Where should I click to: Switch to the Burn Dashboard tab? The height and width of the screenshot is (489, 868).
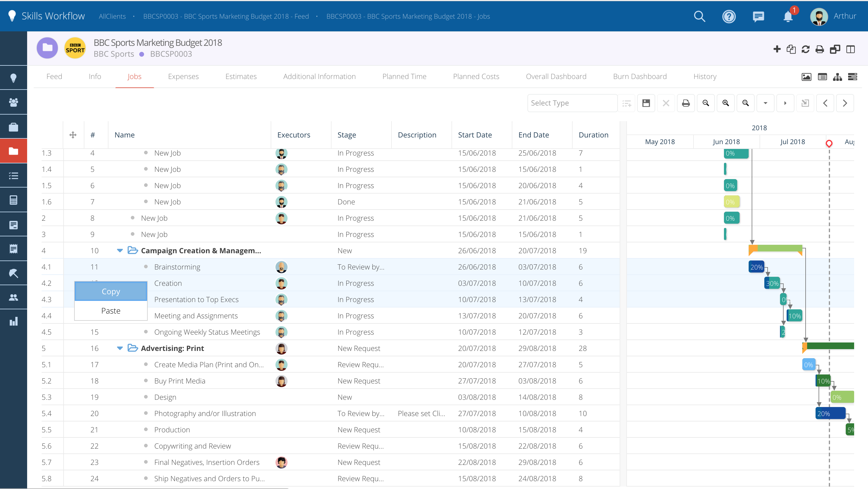click(640, 76)
